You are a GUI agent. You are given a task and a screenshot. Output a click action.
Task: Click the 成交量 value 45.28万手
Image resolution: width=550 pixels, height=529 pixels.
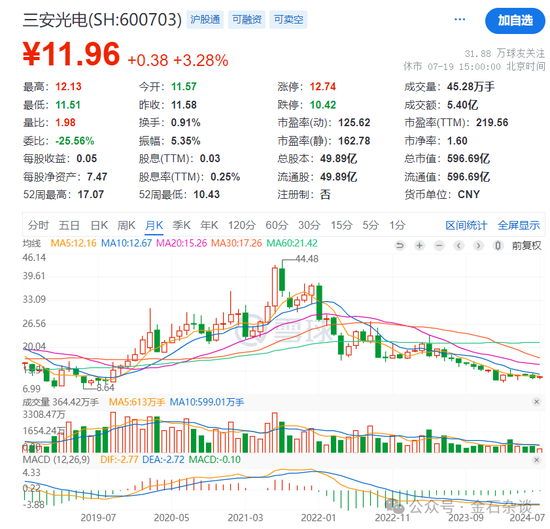click(470, 86)
